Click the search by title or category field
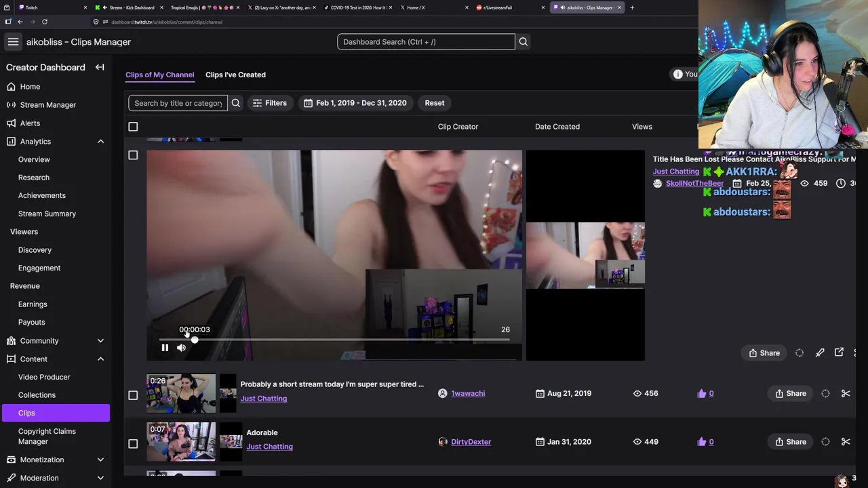Viewport: 868px width, 488px height. tap(178, 103)
